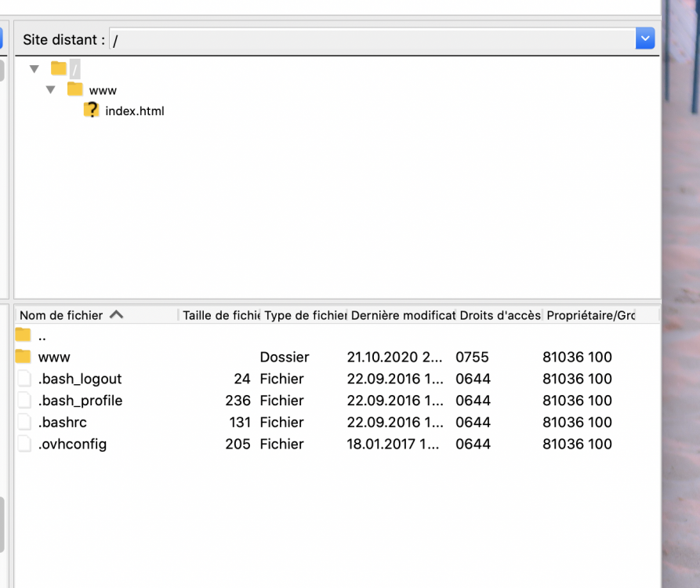Select the root folder icon in tree

[59, 69]
